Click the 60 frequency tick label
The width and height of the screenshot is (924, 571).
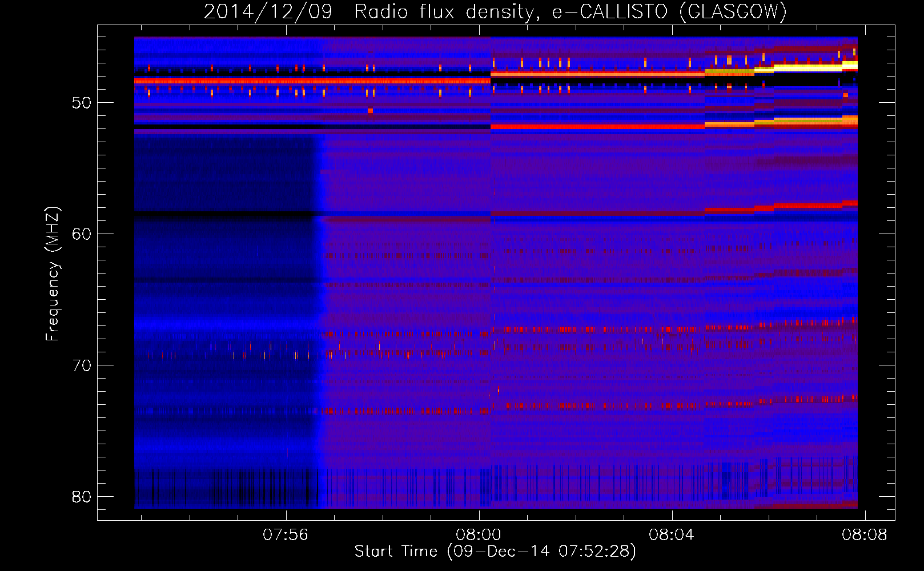[82, 234]
